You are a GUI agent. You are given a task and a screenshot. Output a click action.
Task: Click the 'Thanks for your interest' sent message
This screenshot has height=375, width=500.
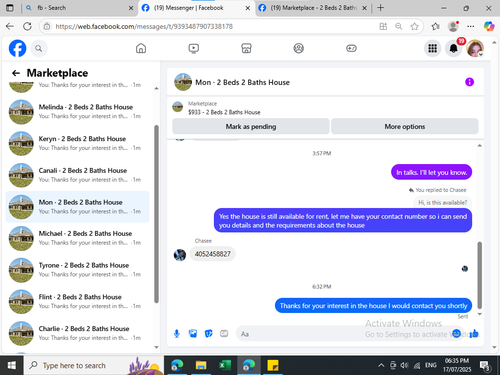tap(373, 306)
